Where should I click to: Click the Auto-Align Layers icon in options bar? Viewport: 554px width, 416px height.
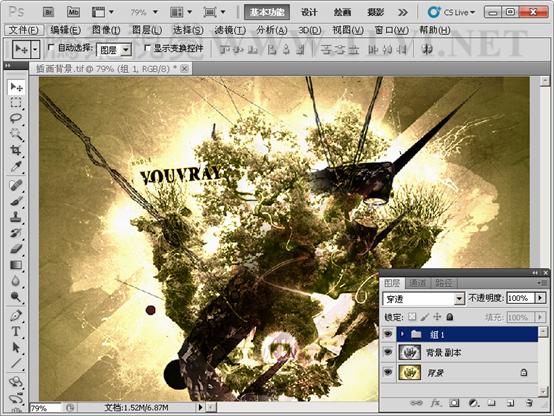(x=428, y=49)
